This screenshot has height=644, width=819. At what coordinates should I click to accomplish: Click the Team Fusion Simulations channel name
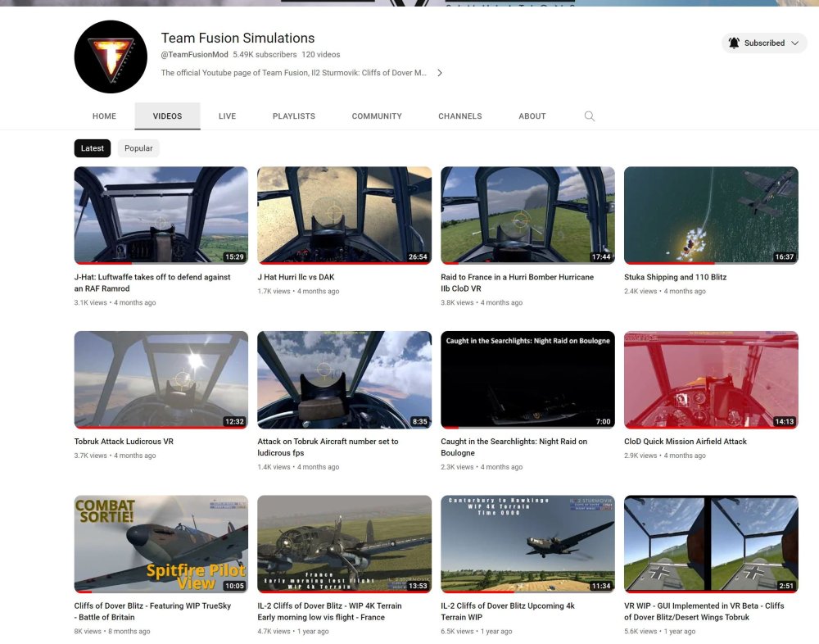(x=238, y=38)
